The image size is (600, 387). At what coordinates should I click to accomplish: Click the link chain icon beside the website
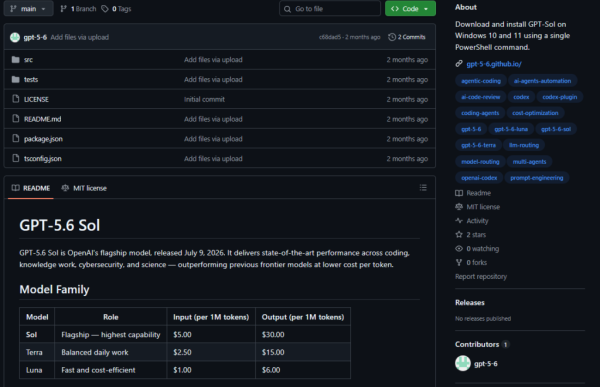tap(459, 64)
